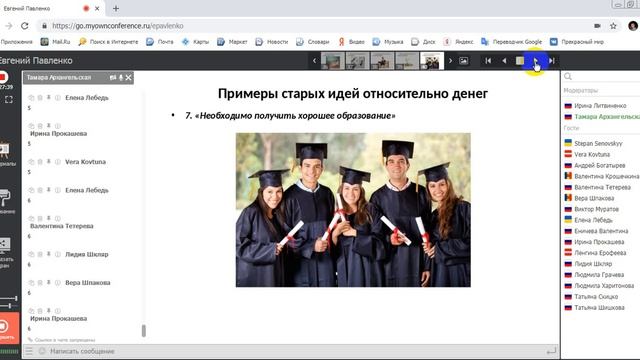The image size is (640, 360).
Task: Open the Прекрасный мир bookmark
Action: tap(577, 42)
